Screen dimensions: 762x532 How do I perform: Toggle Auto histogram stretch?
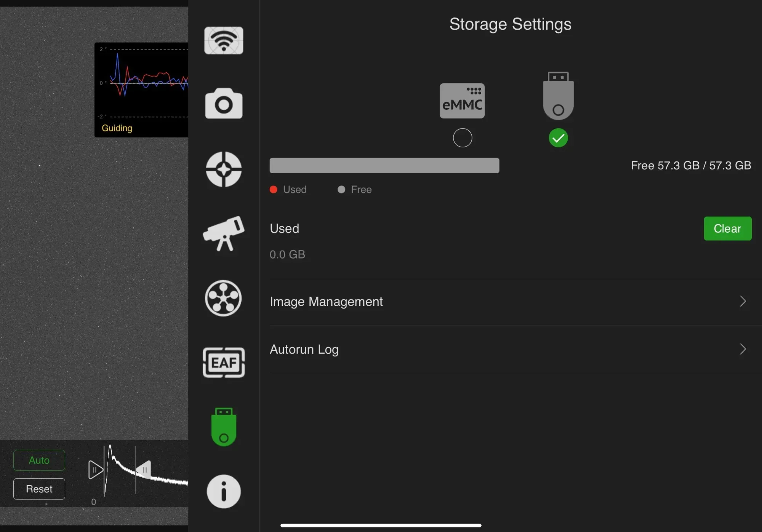[x=39, y=460]
